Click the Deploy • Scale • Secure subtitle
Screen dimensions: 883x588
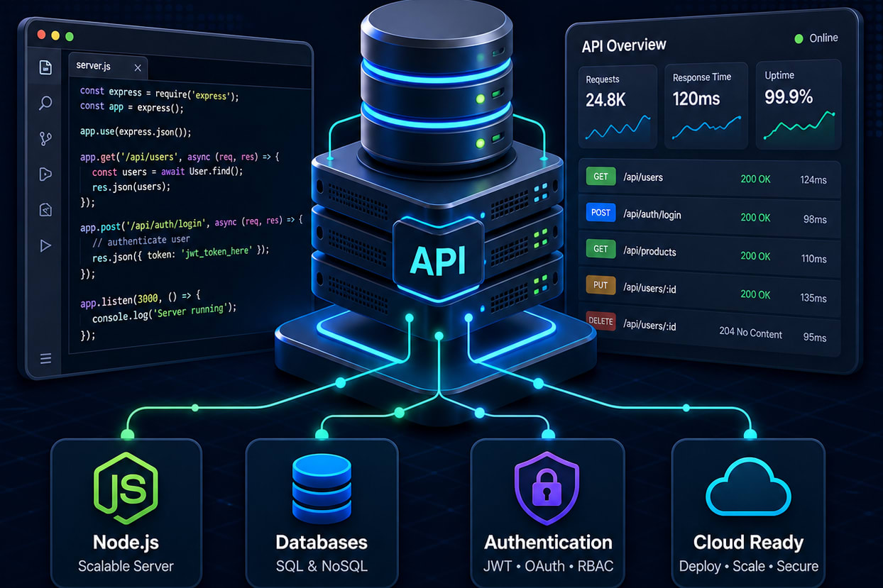pos(748,566)
